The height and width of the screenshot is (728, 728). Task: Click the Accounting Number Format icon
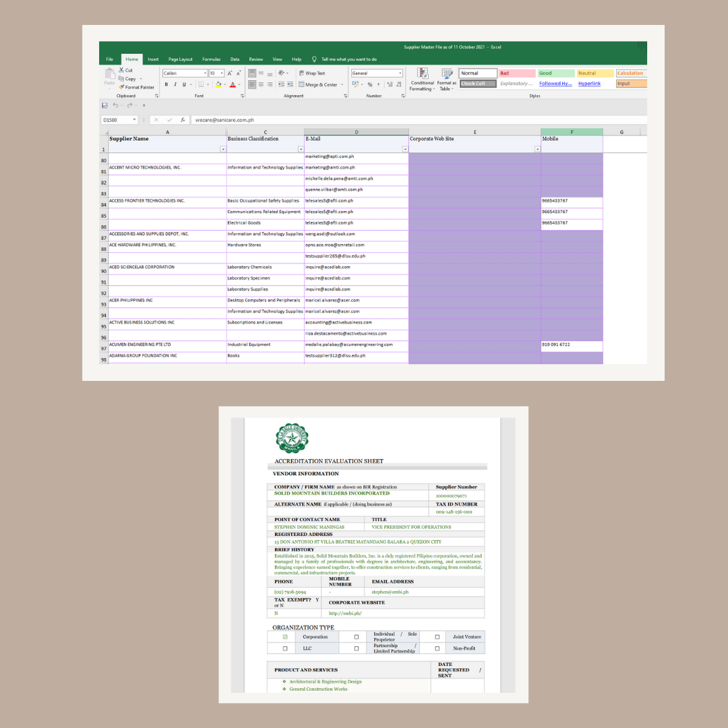356,84
